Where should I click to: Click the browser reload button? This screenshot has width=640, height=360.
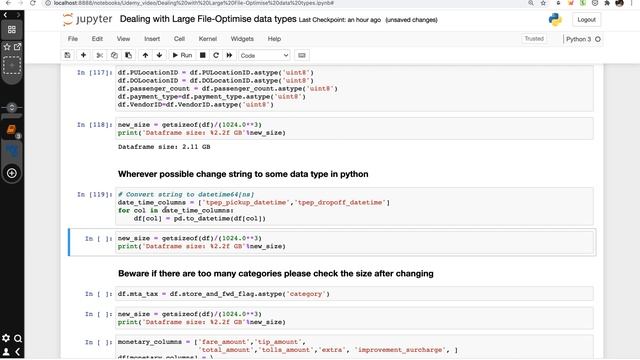[x=33, y=3]
